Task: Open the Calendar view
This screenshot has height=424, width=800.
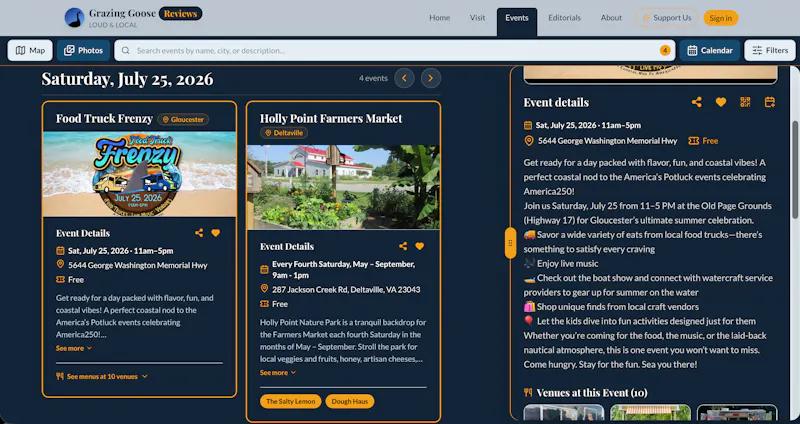Action: (x=710, y=51)
